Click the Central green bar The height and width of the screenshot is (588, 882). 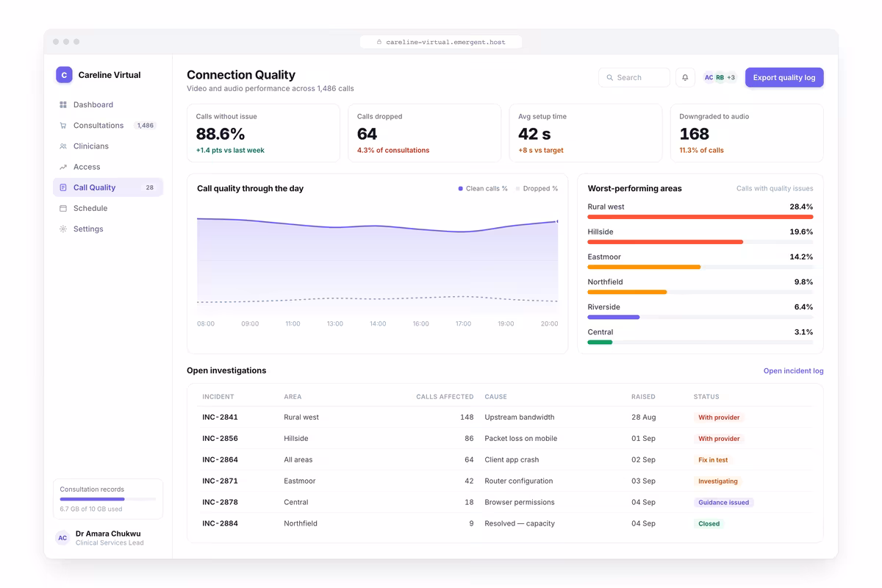(x=600, y=342)
